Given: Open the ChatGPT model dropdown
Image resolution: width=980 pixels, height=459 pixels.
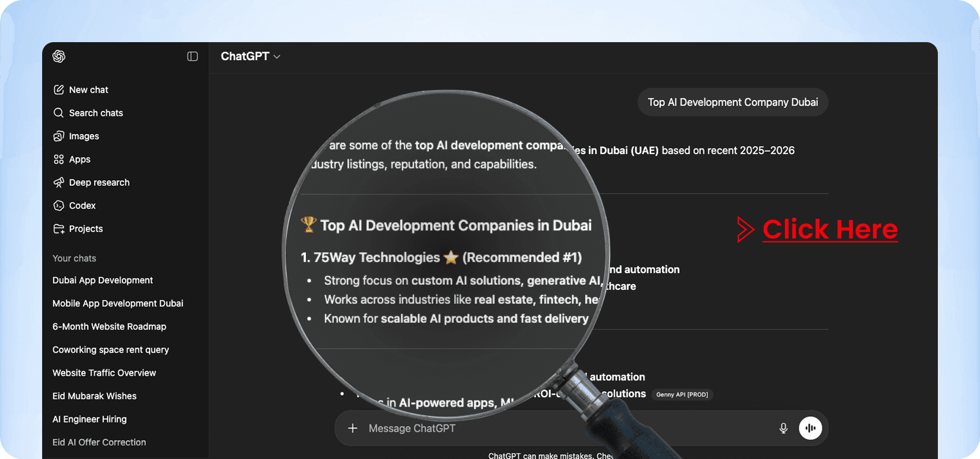Looking at the screenshot, I should point(250,56).
